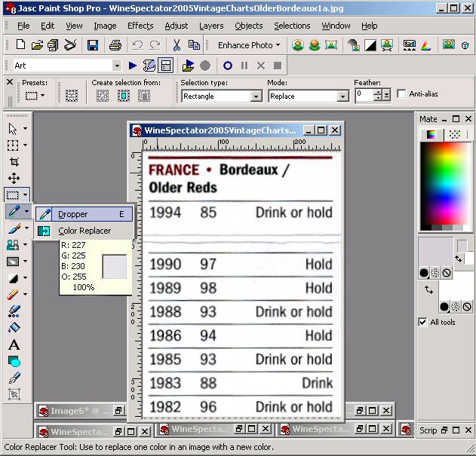476x456 pixels.
Task: Click the Save disk icon
Action: pyautogui.click(x=92, y=45)
